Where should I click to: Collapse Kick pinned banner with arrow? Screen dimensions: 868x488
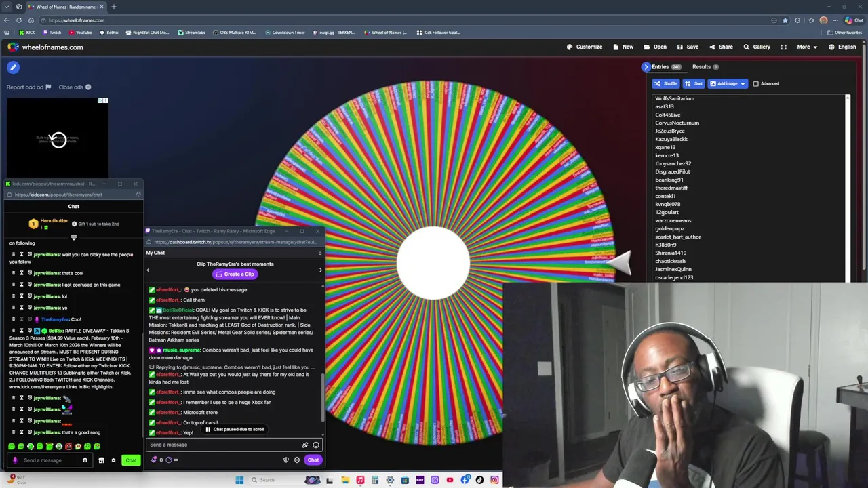74,237
